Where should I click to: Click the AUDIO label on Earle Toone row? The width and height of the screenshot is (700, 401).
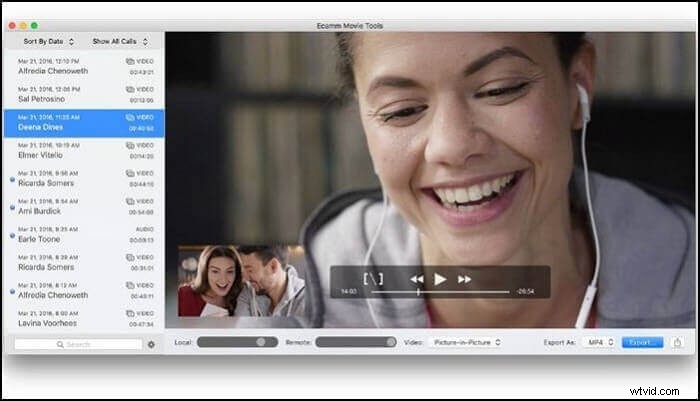(x=145, y=230)
